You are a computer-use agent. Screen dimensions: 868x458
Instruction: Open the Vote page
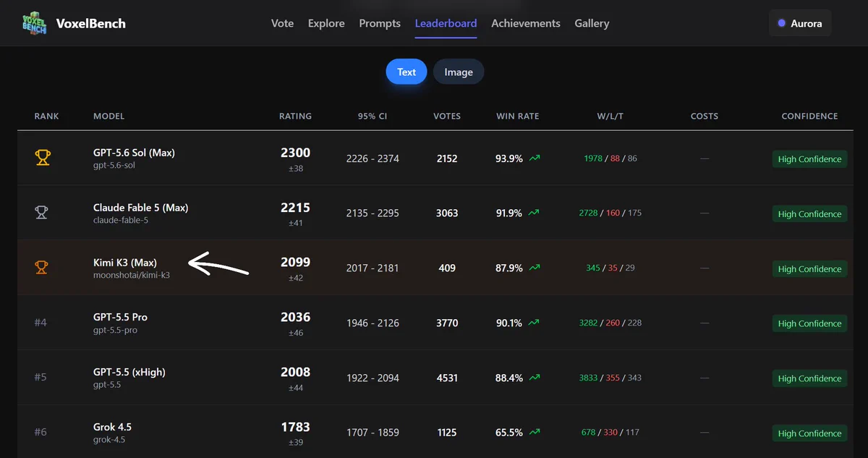click(x=282, y=23)
